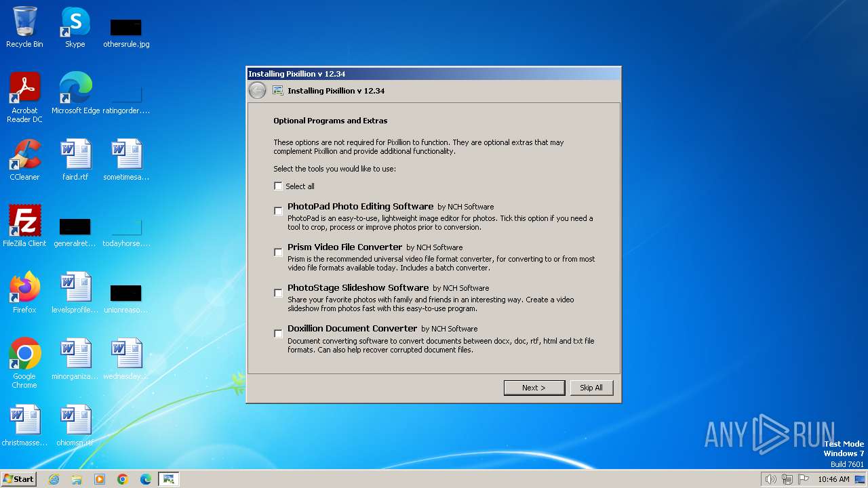
Task: Select the christmasse document icon
Action: pos(24,426)
